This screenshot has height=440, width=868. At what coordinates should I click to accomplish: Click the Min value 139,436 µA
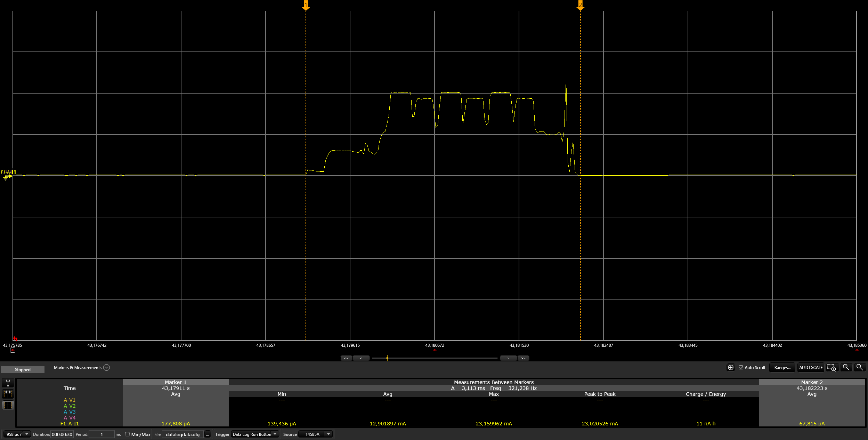tap(282, 424)
